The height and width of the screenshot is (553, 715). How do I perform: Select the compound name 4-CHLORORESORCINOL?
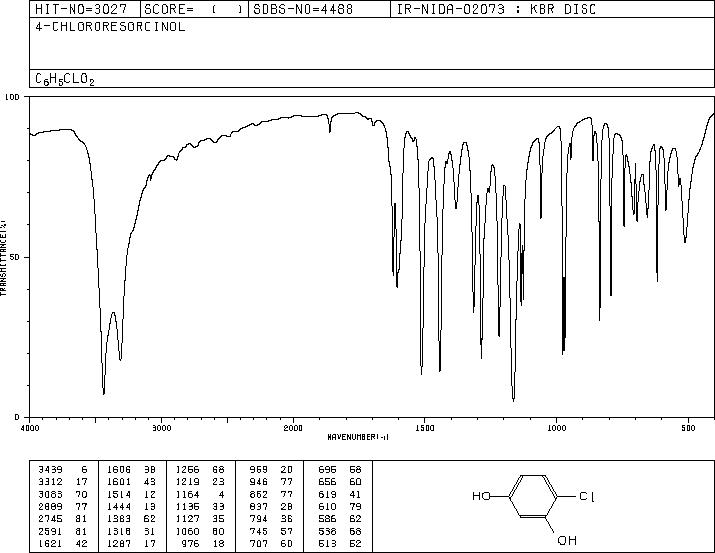(110, 26)
